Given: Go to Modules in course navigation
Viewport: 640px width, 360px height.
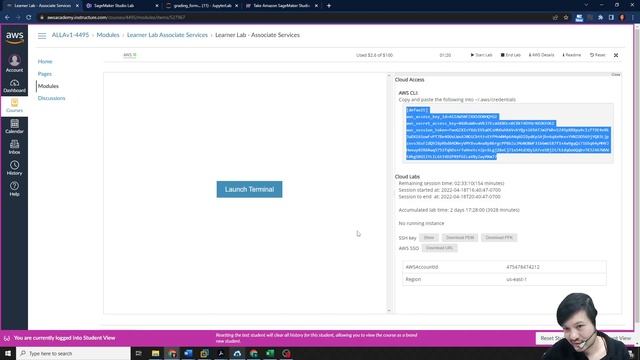Looking at the screenshot, I should click(x=48, y=86).
